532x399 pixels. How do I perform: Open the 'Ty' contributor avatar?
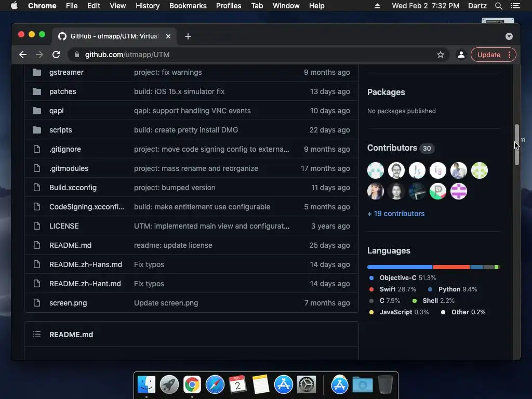[x=437, y=170]
